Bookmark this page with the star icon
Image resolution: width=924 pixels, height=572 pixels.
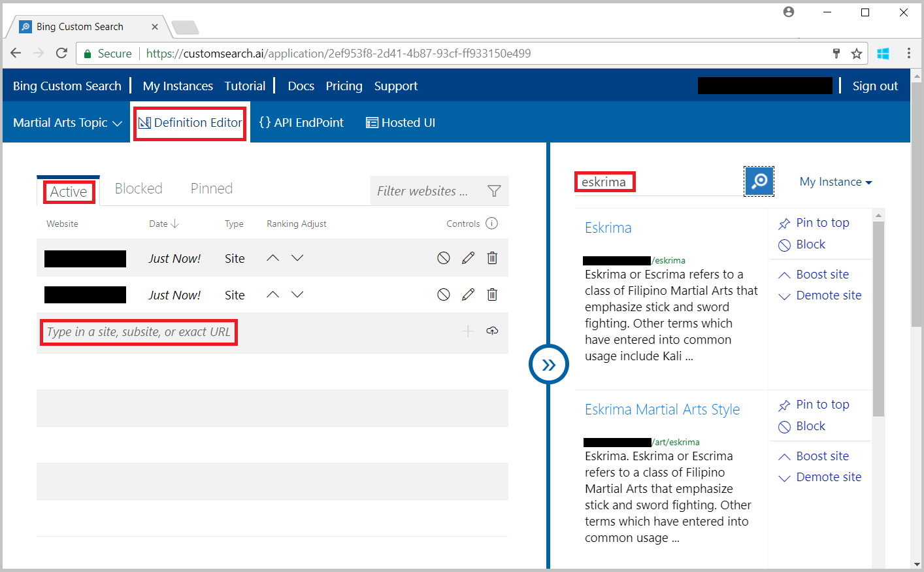coord(857,54)
